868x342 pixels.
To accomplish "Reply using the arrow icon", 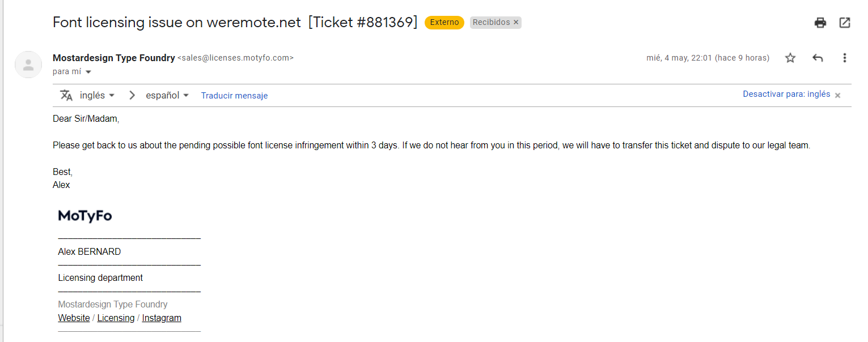I will pos(817,58).
